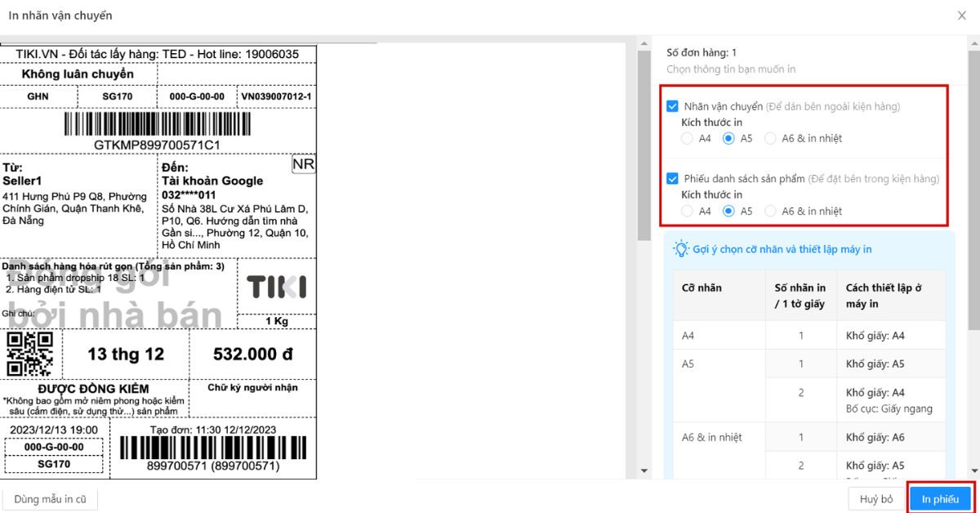Click the QR code on the label preview
980x513 pixels.
(x=30, y=354)
